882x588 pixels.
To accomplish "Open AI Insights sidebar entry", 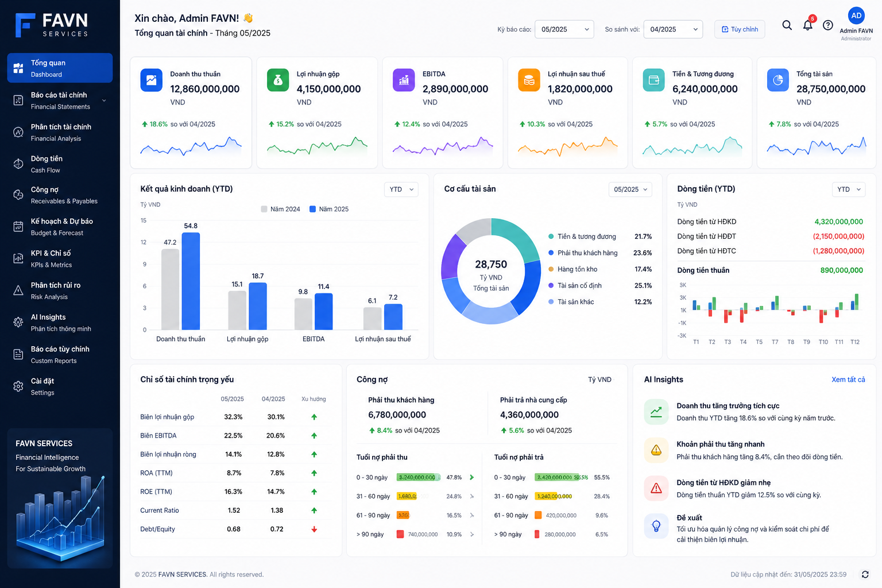I will 60,323.
